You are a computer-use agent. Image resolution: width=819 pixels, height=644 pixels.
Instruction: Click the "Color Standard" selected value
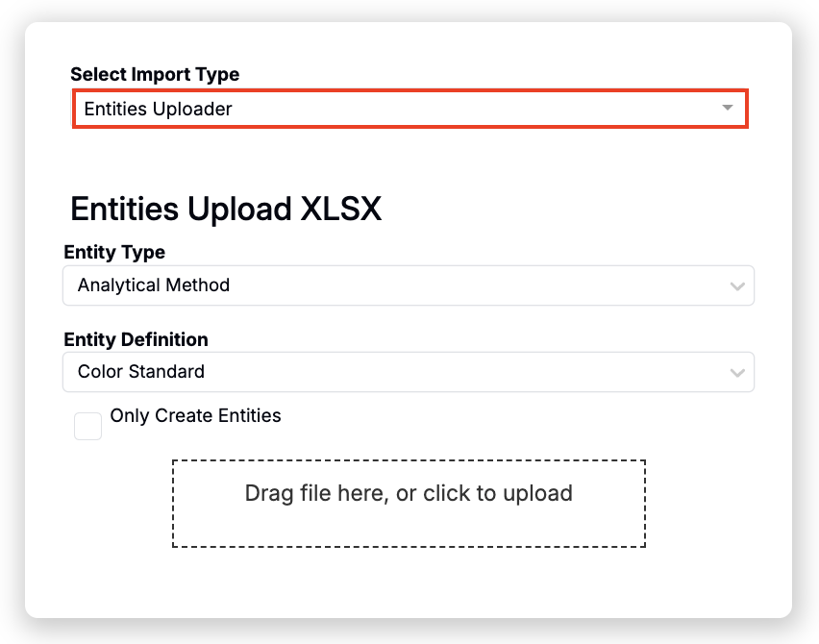(x=141, y=372)
